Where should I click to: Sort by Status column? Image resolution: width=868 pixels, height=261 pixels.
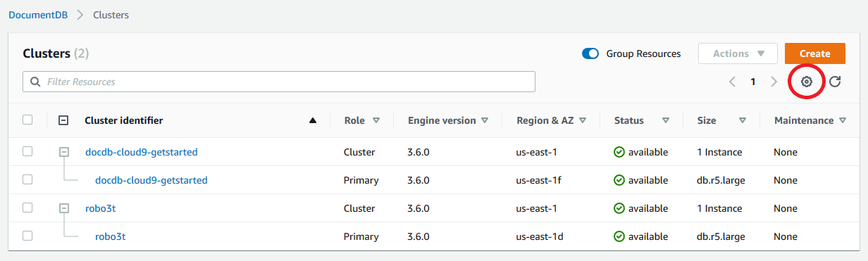[666, 120]
